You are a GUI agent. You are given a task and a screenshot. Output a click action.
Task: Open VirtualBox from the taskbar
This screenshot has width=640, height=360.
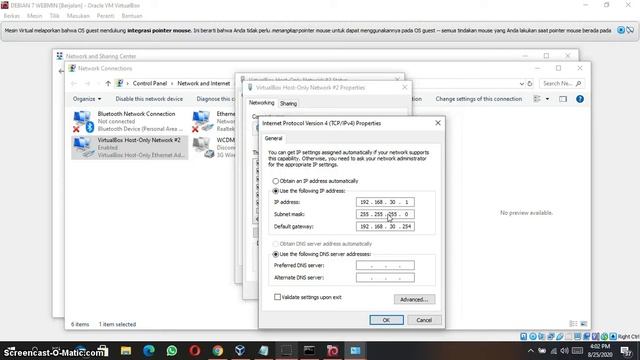tap(240, 351)
